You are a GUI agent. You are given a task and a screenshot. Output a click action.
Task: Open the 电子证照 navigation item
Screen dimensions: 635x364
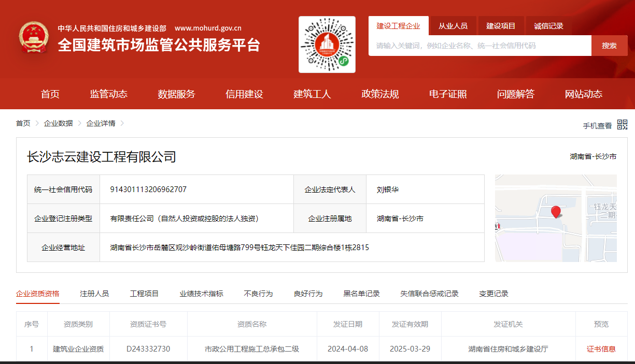click(x=448, y=94)
